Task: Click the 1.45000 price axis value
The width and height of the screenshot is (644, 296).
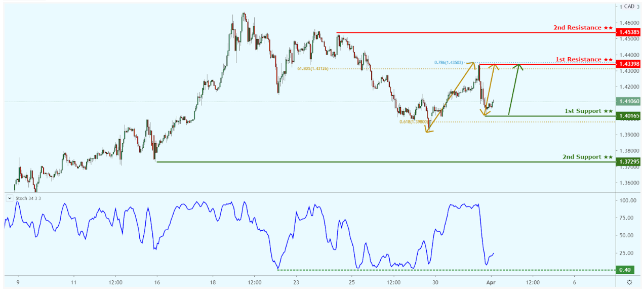Action: pyautogui.click(x=629, y=39)
